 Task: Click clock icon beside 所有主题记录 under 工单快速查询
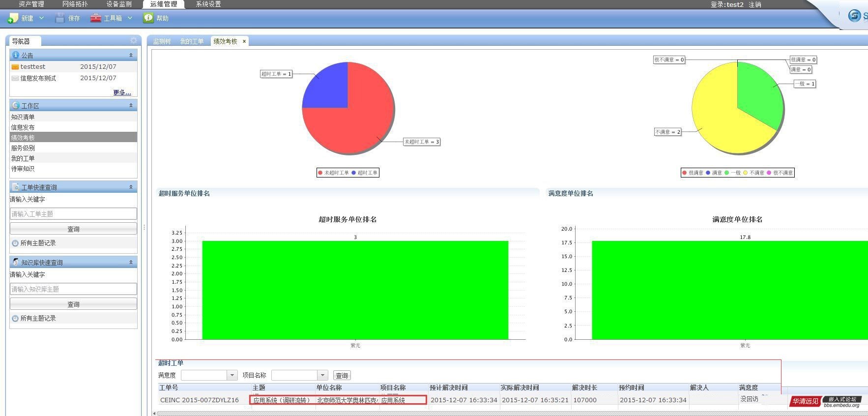[x=15, y=243]
